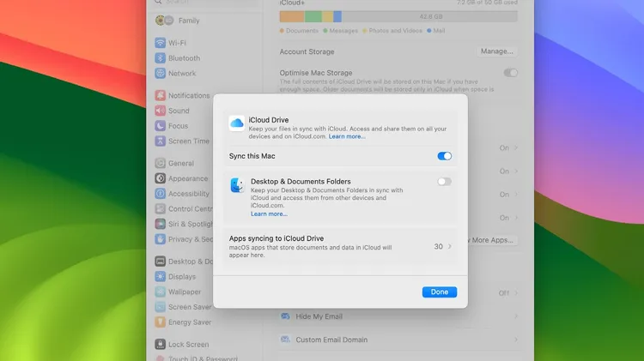Click the green Messages storage segment
This screenshot has height=361, width=644.
click(313, 16)
